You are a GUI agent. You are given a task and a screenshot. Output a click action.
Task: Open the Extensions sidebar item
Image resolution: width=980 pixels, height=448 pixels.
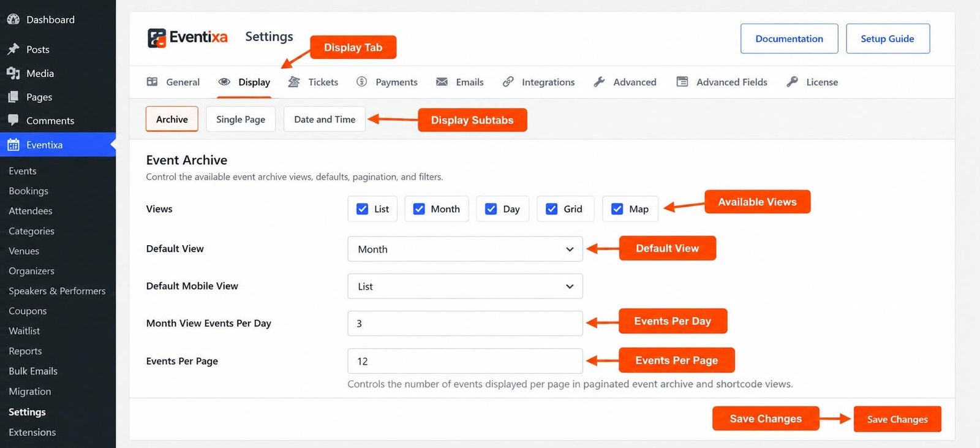pyautogui.click(x=32, y=432)
